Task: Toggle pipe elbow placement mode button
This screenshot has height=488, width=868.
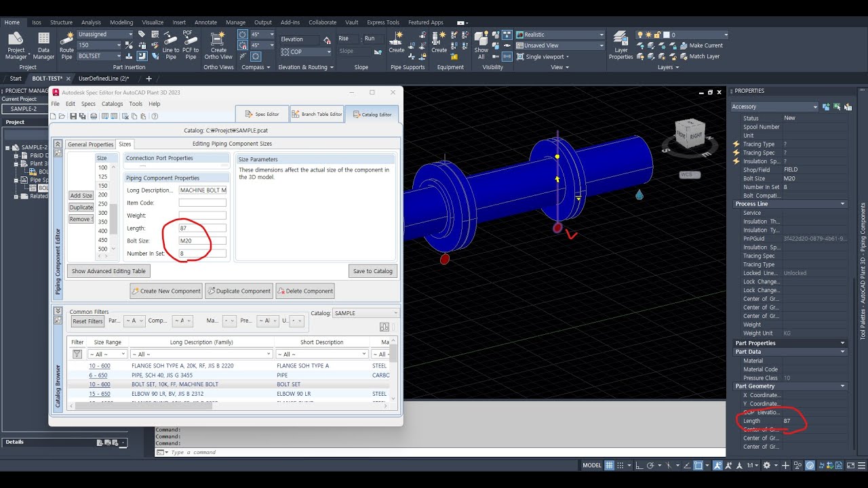Action: tap(142, 56)
